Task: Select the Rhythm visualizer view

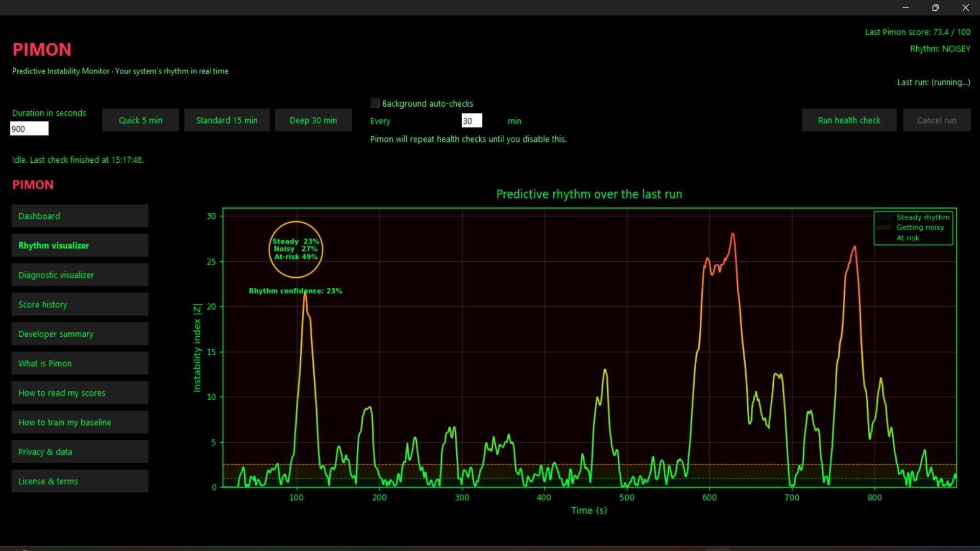Action: (79, 245)
